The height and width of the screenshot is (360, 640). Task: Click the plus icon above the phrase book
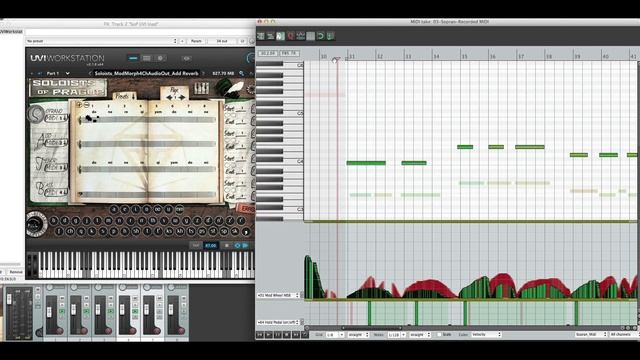(x=79, y=105)
